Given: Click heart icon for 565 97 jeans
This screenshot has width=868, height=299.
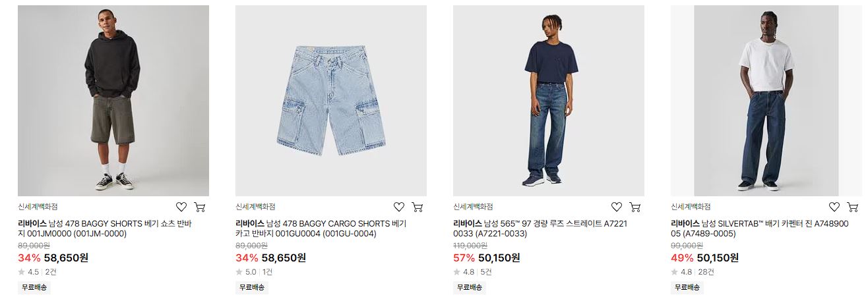Looking at the screenshot, I should [617, 207].
